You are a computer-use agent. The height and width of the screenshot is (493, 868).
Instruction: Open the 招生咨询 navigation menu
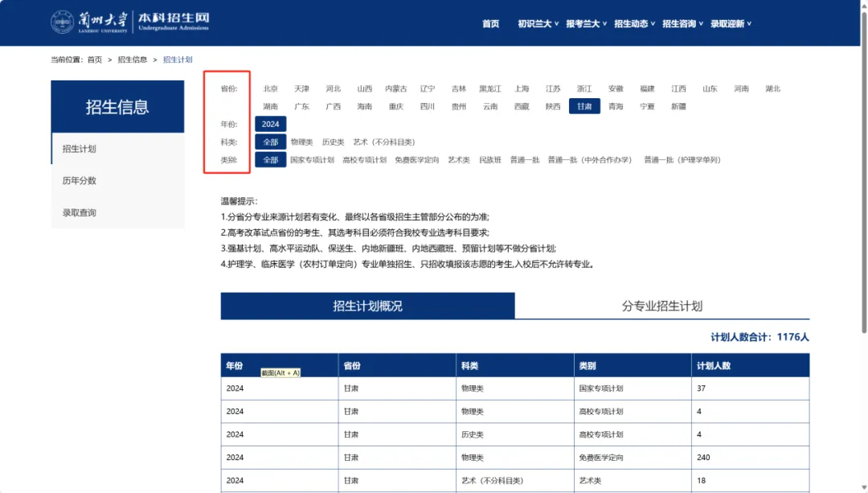(682, 24)
